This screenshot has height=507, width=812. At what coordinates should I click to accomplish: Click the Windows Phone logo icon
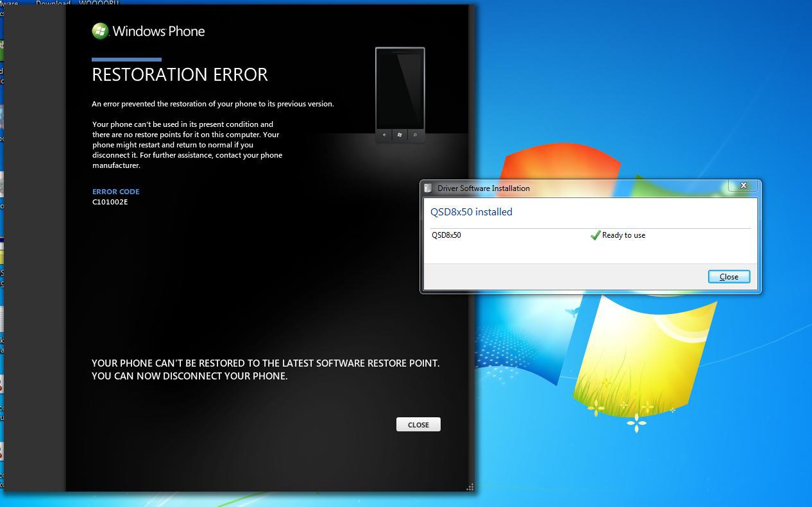[100, 31]
